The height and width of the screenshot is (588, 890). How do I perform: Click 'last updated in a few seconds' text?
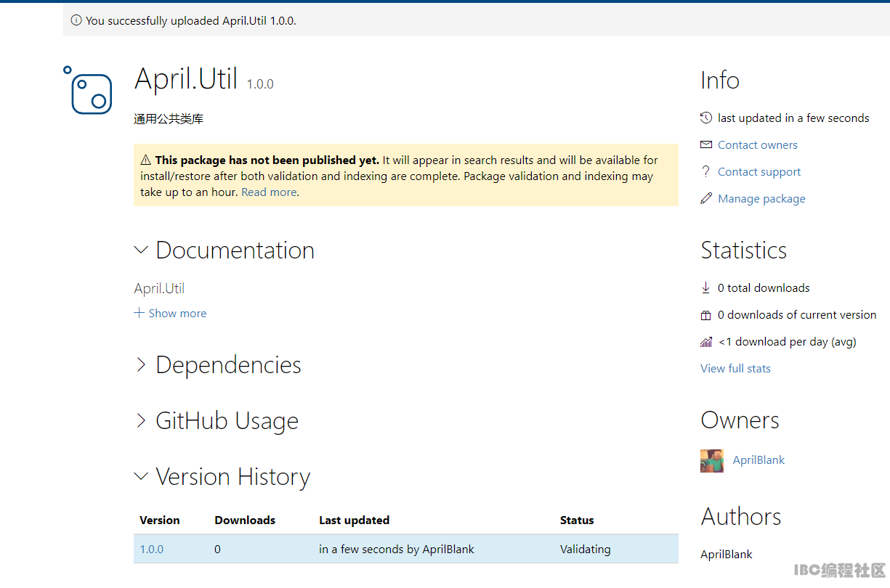pyautogui.click(x=793, y=118)
